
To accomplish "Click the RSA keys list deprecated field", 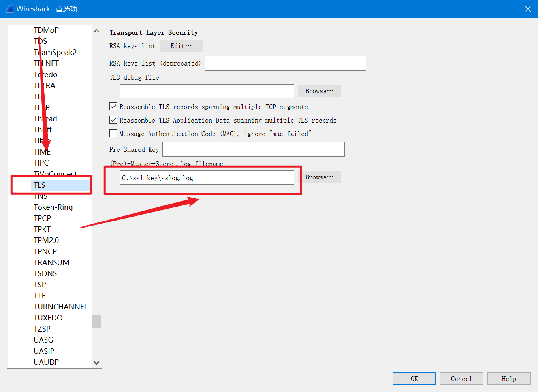I will pos(286,63).
